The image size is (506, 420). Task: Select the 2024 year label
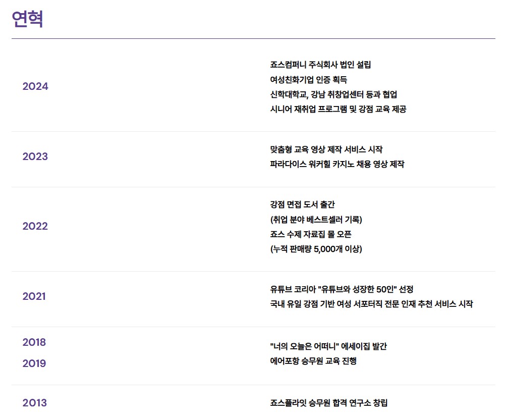click(35, 86)
